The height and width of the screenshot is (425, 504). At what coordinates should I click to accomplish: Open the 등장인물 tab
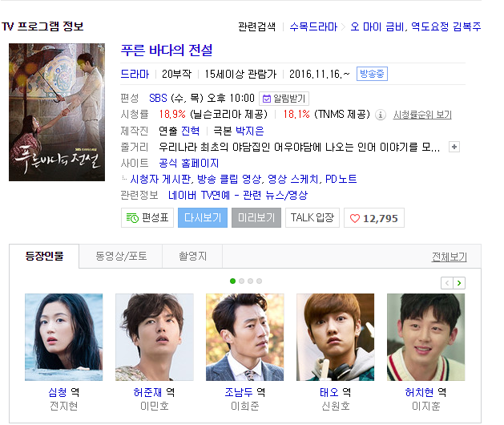44,256
